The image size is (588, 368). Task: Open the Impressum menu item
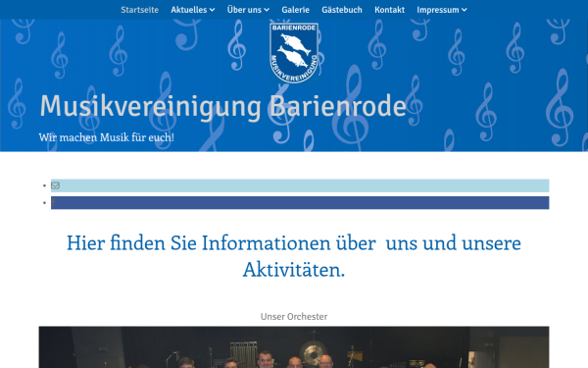(x=438, y=10)
